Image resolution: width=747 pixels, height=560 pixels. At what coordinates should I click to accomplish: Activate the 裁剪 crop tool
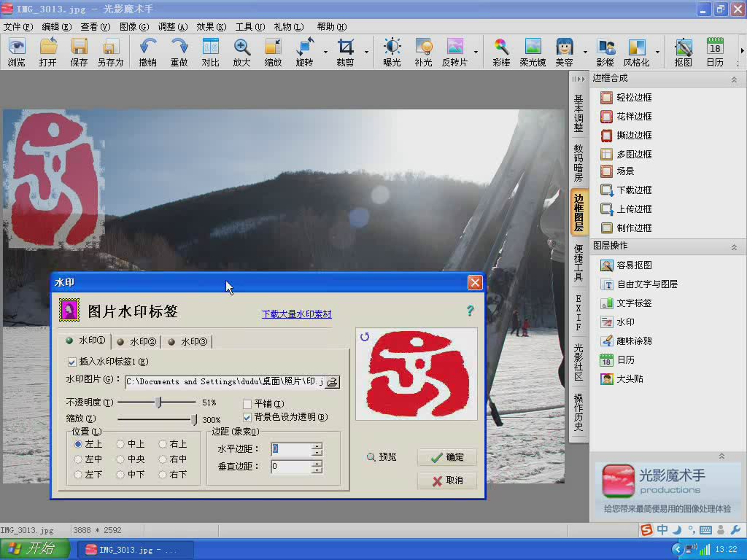345,52
